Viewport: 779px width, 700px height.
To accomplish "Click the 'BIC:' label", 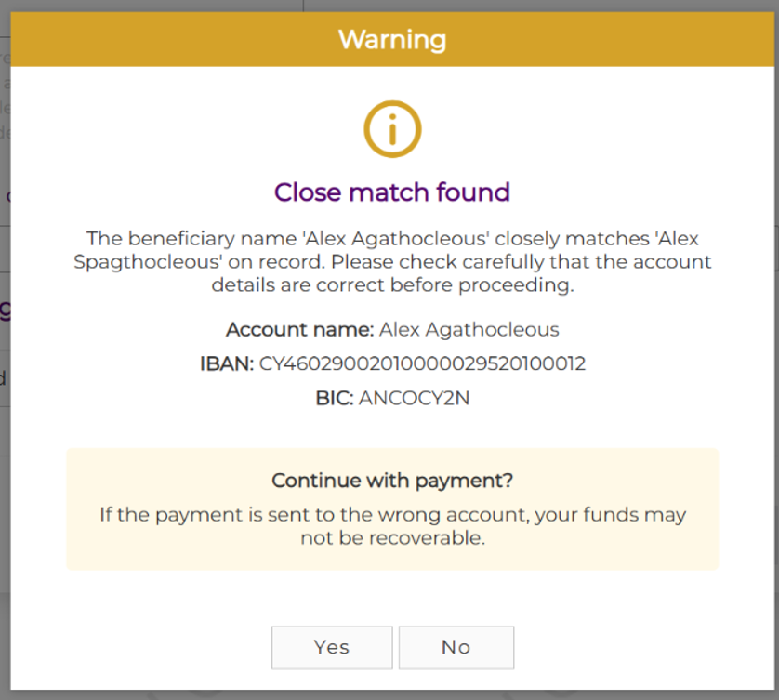I will 334,399.
